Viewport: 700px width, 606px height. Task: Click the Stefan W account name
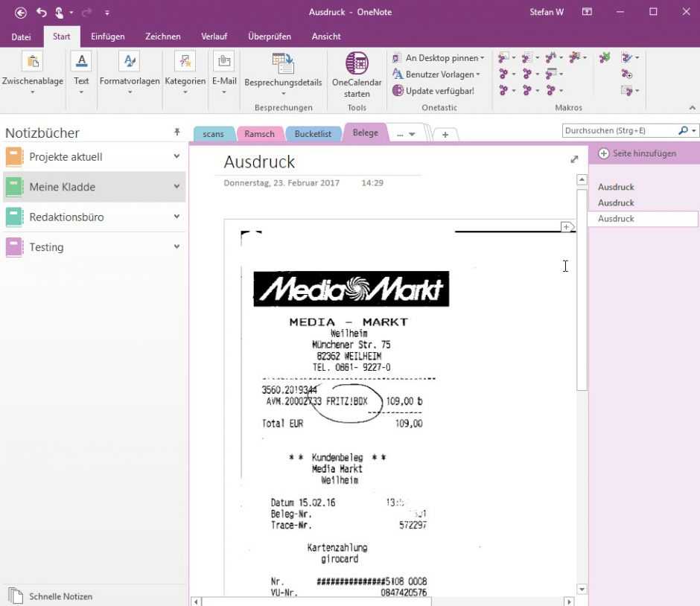[547, 12]
